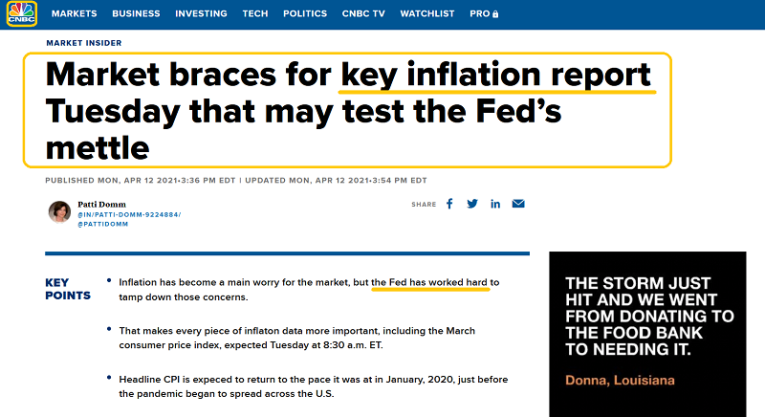The height and width of the screenshot is (417, 765).
Task: Open the locked PRO section
Action: point(484,14)
